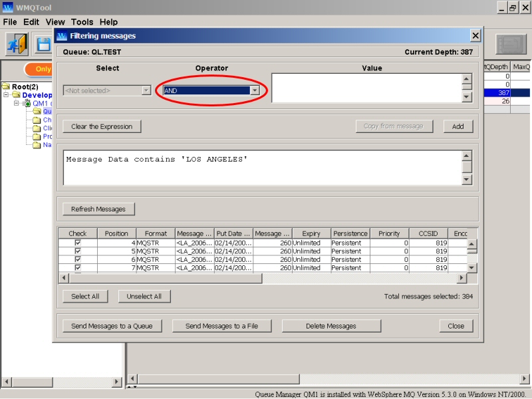Open the Tools menu

pos(82,22)
